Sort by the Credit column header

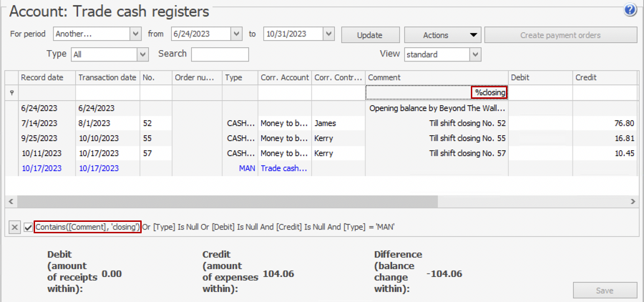pyautogui.click(x=604, y=77)
